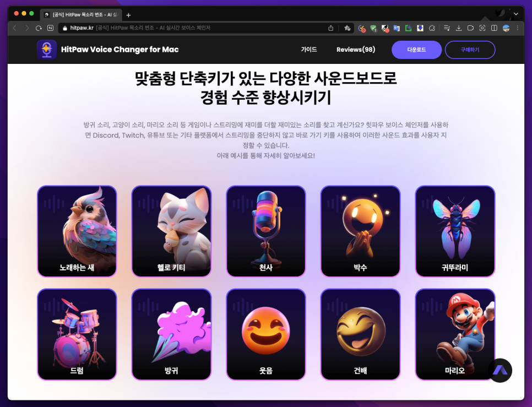The image size is (532, 407).
Task: Open browser downloads tray icon
Action: pyautogui.click(x=459, y=28)
